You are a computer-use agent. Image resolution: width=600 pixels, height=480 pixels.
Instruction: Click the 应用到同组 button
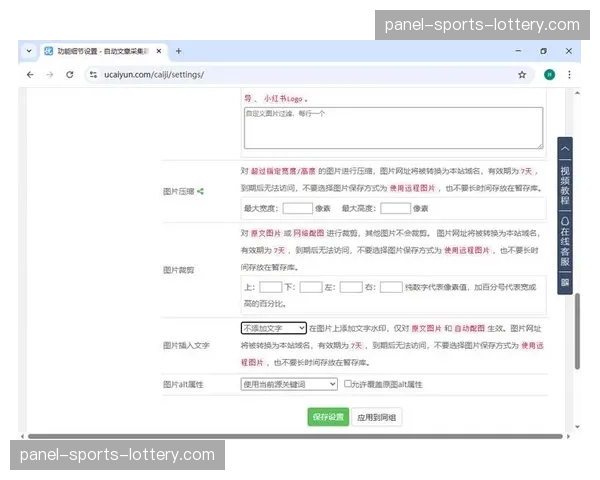(377, 417)
